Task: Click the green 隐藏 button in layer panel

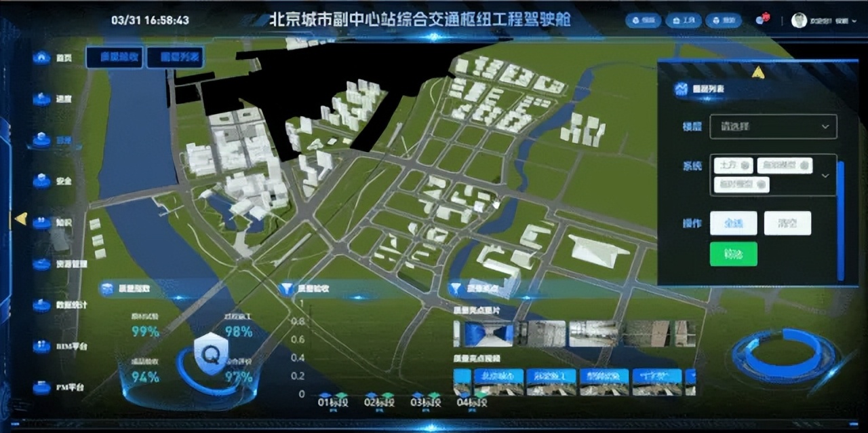Action: (733, 254)
